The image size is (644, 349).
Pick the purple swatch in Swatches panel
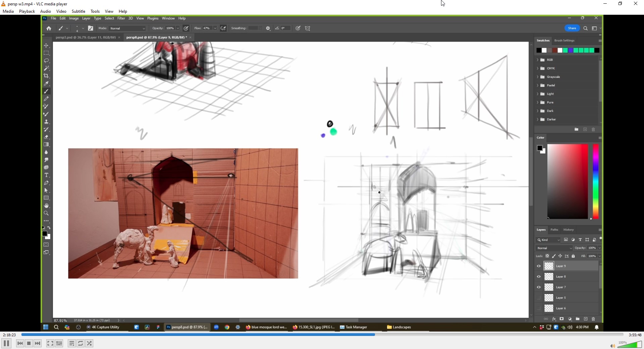(571, 50)
